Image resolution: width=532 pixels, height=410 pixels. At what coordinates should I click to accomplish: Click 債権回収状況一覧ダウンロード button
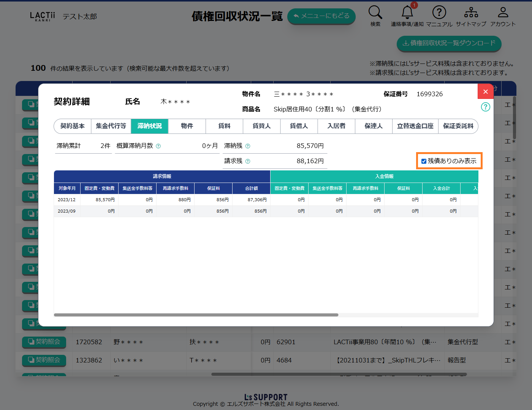click(x=449, y=43)
